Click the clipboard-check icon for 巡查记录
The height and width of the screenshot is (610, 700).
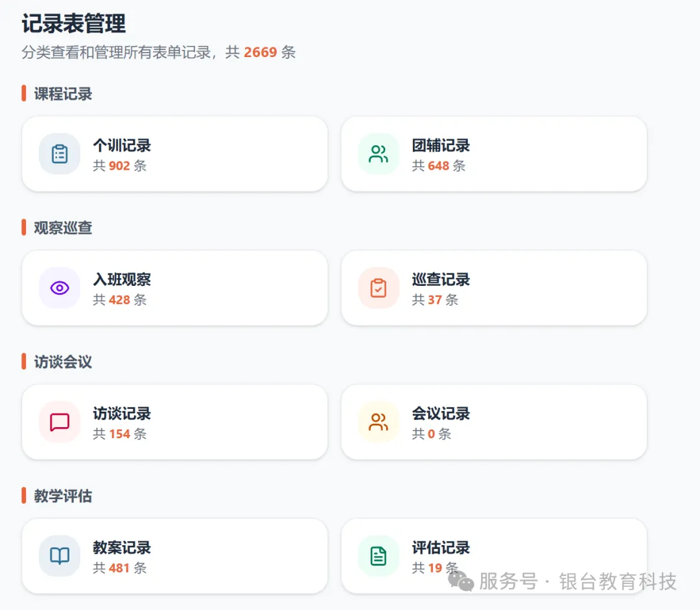379,288
